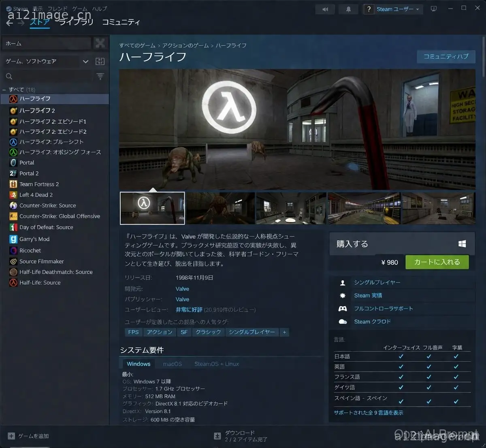Click the Big Picture mode monitor icon
This screenshot has height=448, width=486.
(x=434, y=9)
